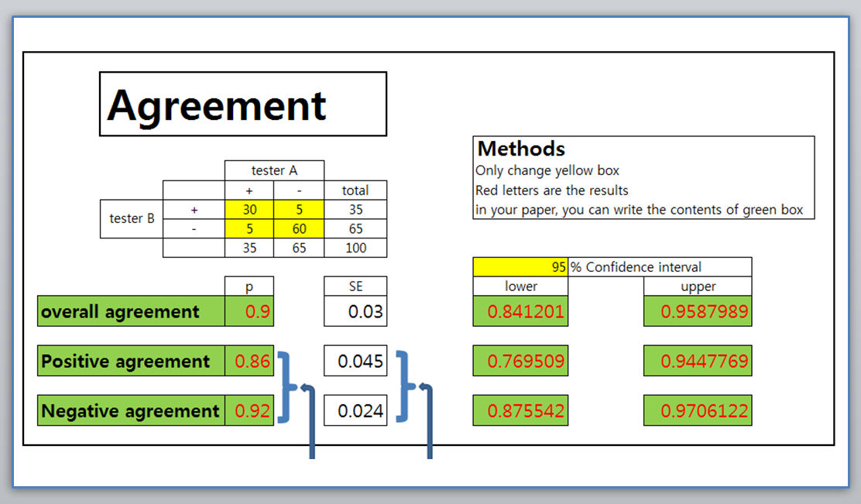Click the Negative agreement green label
This screenshot has width=861, height=504.
pos(129,410)
